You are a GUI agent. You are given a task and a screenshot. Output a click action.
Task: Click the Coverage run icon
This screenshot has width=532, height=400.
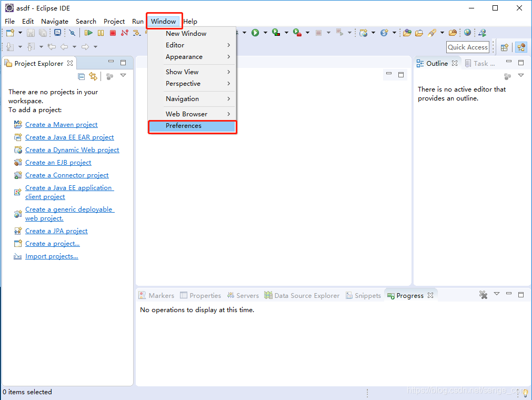(276, 33)
